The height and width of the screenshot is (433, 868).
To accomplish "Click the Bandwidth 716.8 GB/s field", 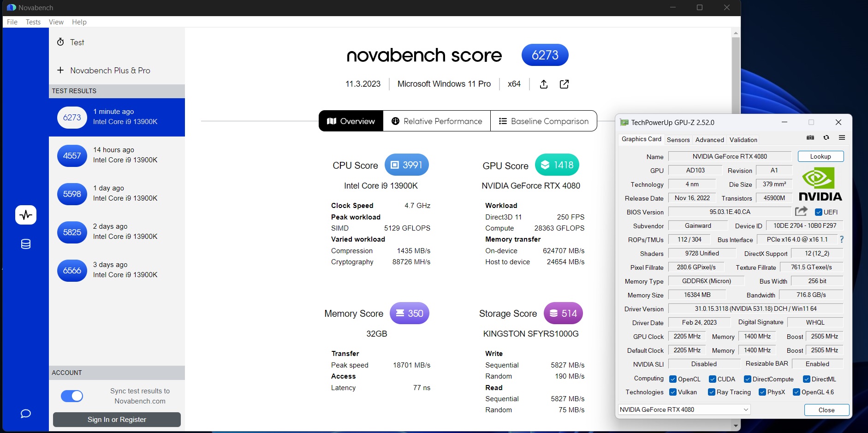I will 811,295.
